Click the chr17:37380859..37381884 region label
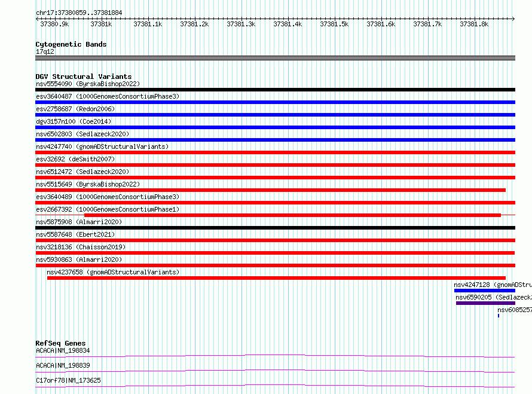Image resolution: width=532 pixels, height=394 pixels. coord(79,13)
